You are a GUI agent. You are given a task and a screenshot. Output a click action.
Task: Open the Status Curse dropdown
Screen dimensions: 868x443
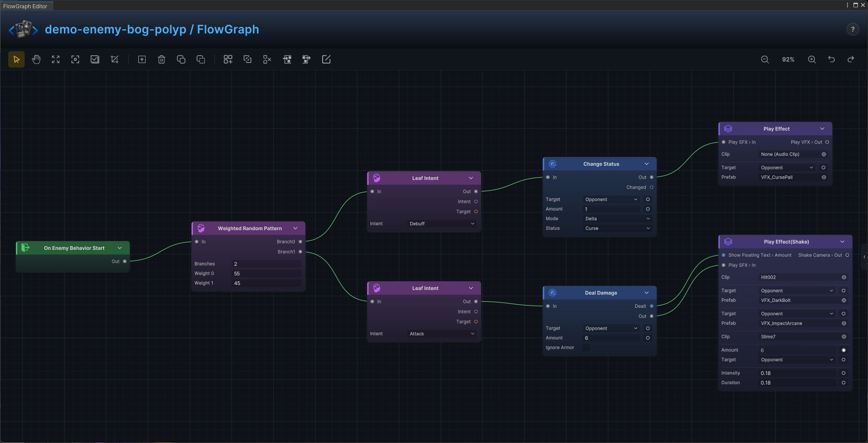pyautogui.click(x=617, y=228)
